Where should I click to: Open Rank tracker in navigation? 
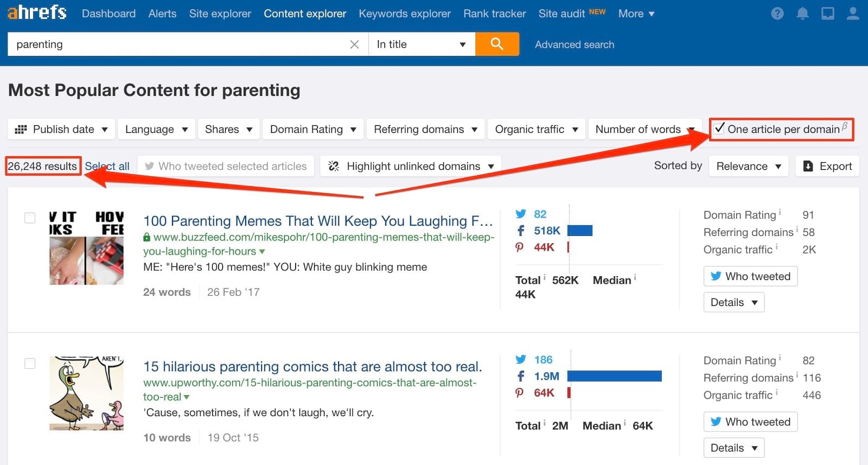(x=495, y=14)
